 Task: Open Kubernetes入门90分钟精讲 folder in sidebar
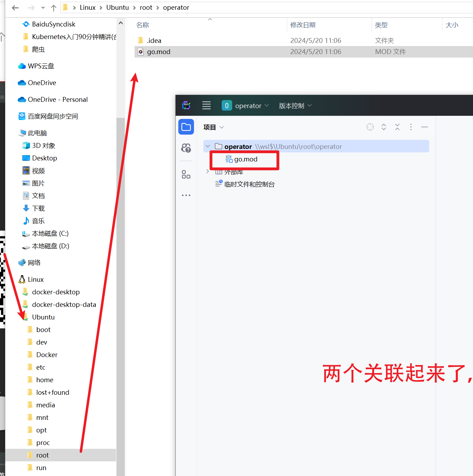69,37
